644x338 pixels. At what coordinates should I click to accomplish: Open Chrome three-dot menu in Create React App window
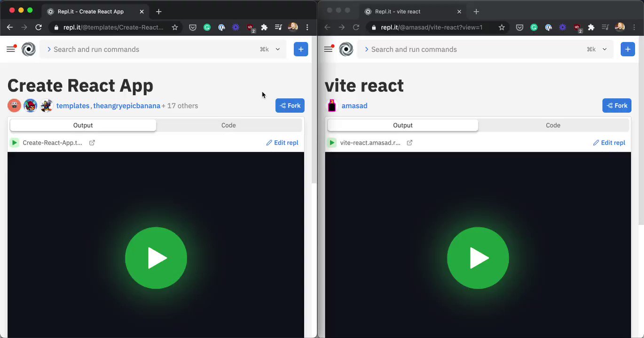point(307,27)
